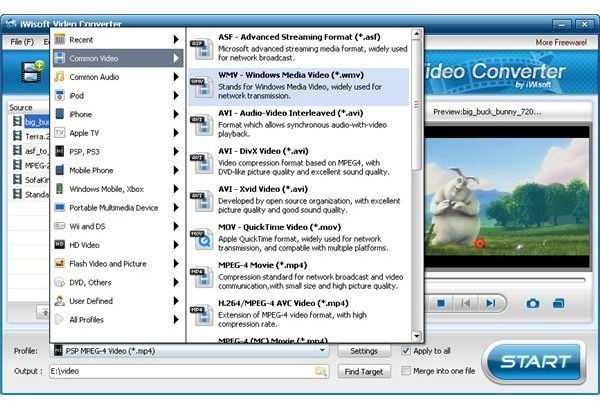
Task: Click the full screen preview icon
Action: click(559, 304)
